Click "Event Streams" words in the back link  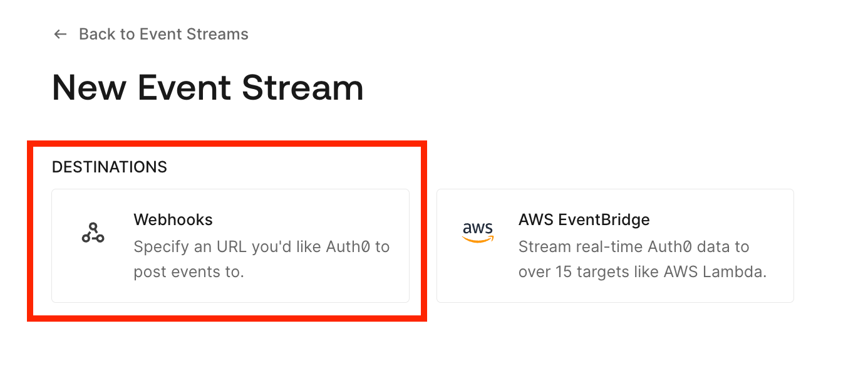[194, 34]
